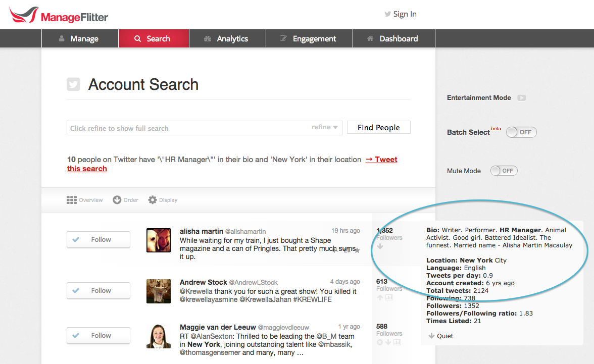Open the @KrewellaJahan mention

tap(266, 299)
